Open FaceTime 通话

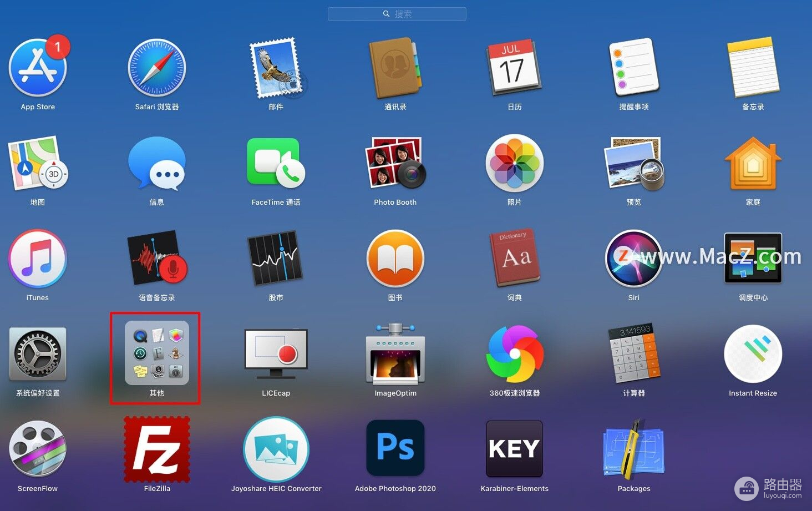(276, 163)
